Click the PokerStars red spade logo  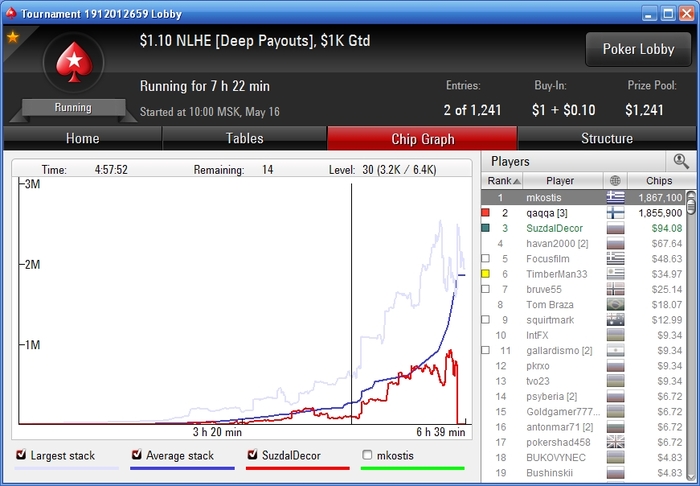coord(74,62)
